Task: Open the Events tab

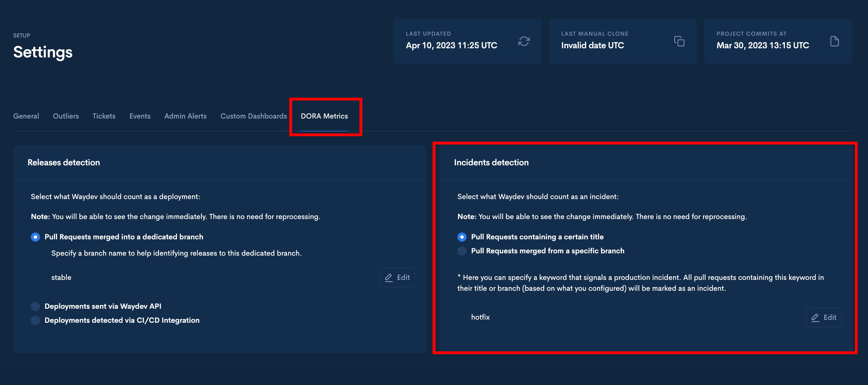Action: 140,116
